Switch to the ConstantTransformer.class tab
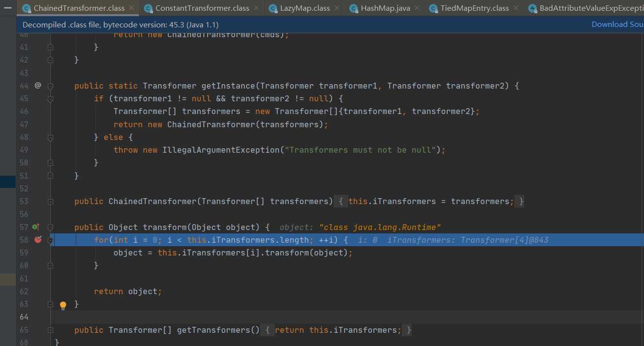This screenshot has width=644, height=346. point(202,8)
